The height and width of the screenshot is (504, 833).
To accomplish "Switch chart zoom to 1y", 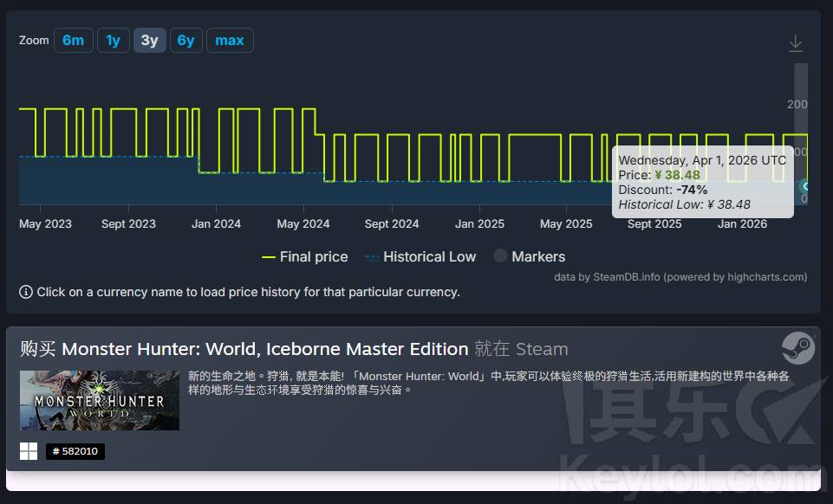I will point(113,41).
